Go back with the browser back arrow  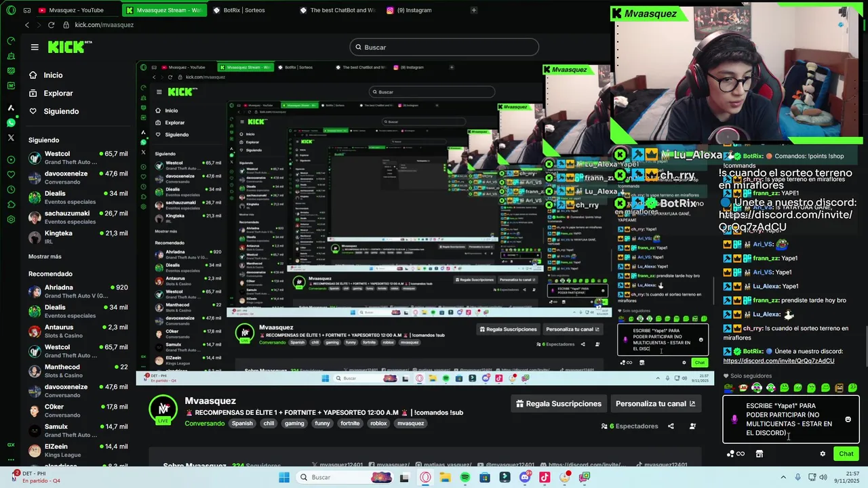[27, 25]
